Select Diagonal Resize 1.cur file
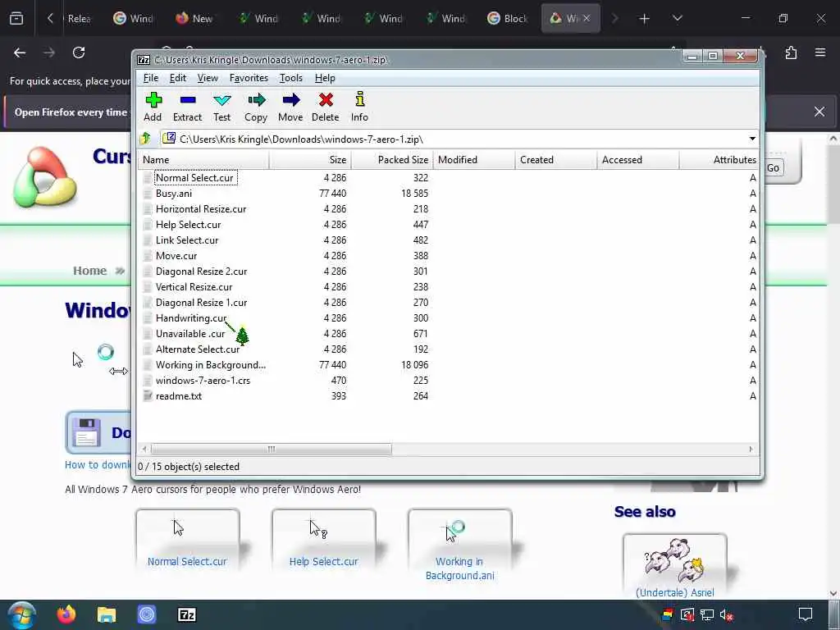 pos(202,302)
